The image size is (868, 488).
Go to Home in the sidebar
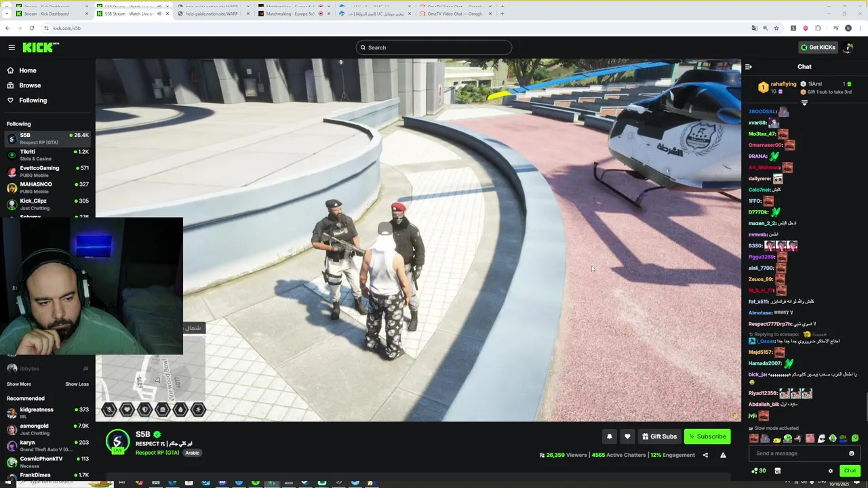tap(22, 70)
